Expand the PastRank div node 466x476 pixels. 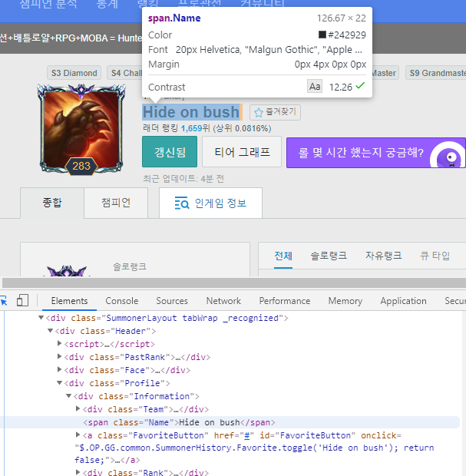click(x=60, y=356)
